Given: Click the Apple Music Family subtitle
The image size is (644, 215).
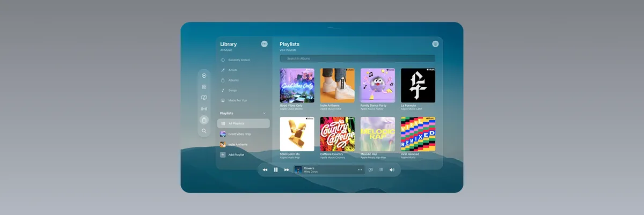Looking at the screenshot, I should coord(372,109).
